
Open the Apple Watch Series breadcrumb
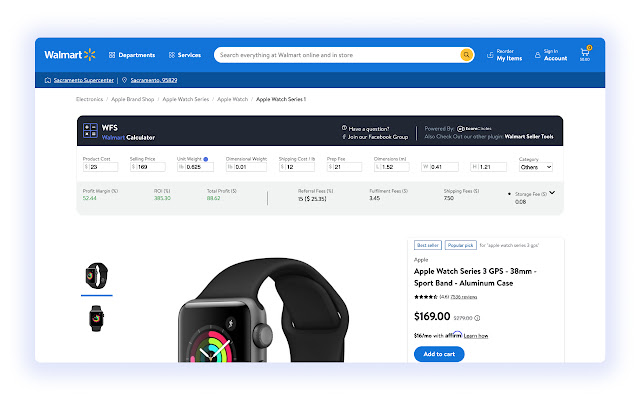coord(186,99)
